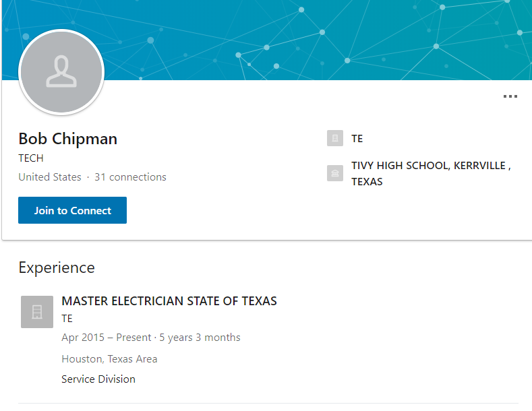
Task: Open the three-dot more options menu
Action: coord(510,96)
